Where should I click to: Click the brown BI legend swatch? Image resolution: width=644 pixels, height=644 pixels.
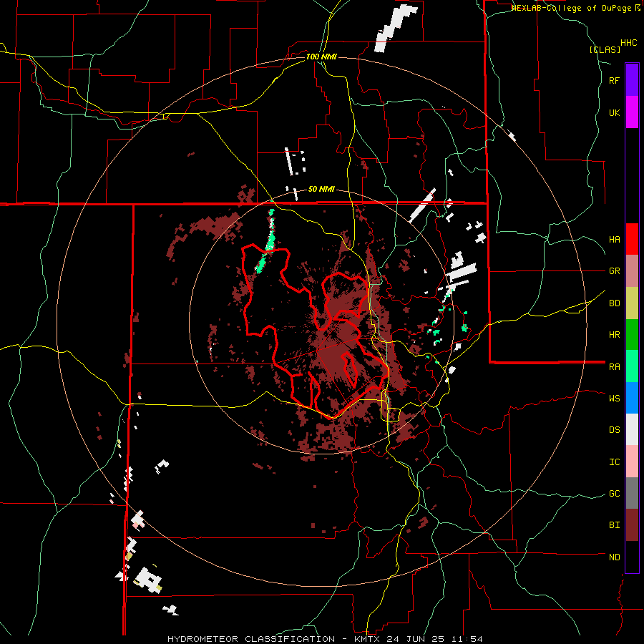click(x=632, y=525)
